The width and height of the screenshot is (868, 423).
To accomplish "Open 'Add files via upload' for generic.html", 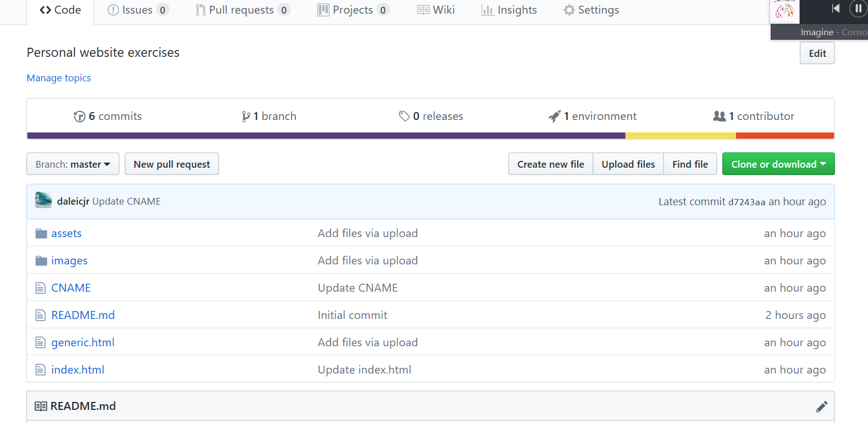I will pos(368,342).
